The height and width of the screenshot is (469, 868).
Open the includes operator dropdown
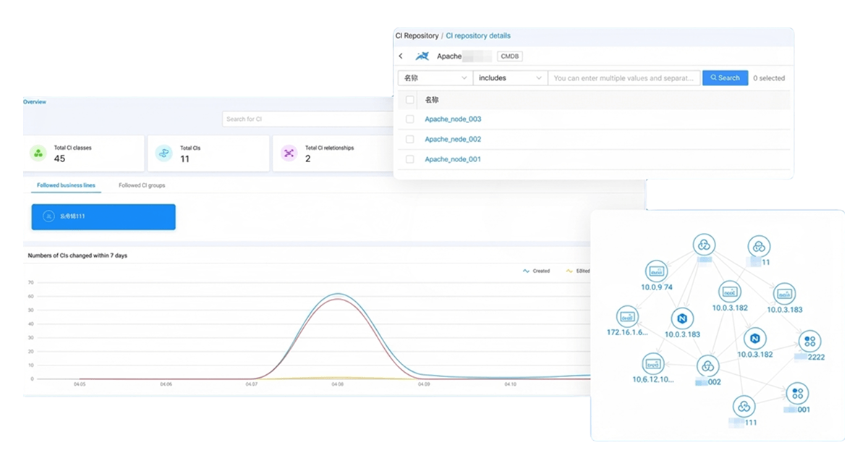tap(511, 78)
